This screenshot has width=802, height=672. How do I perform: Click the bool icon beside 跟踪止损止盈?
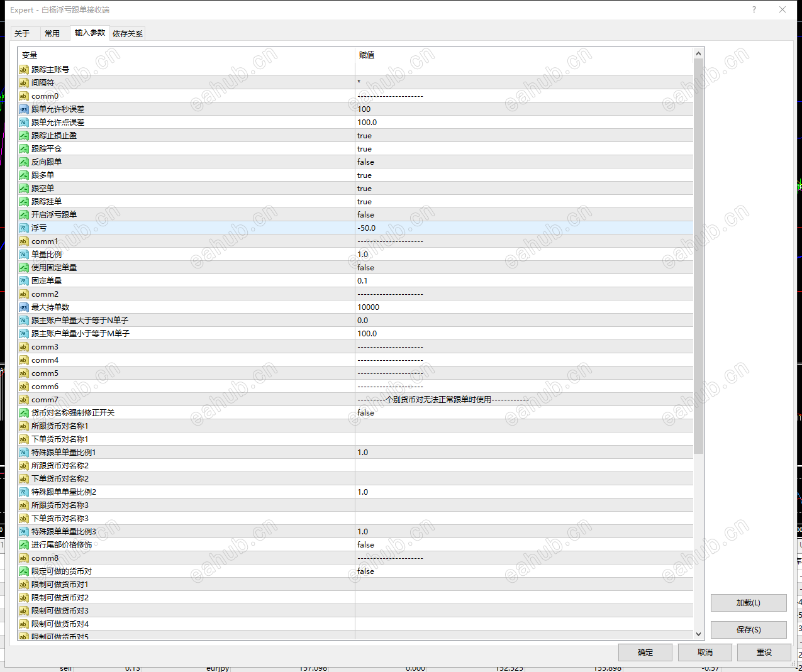tap(24, 136)
